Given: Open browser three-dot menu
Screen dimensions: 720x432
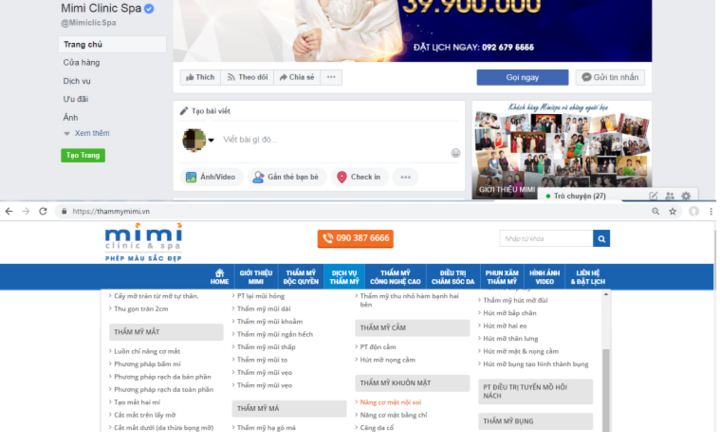Looking at the screenshot, I should coord(711,211).
